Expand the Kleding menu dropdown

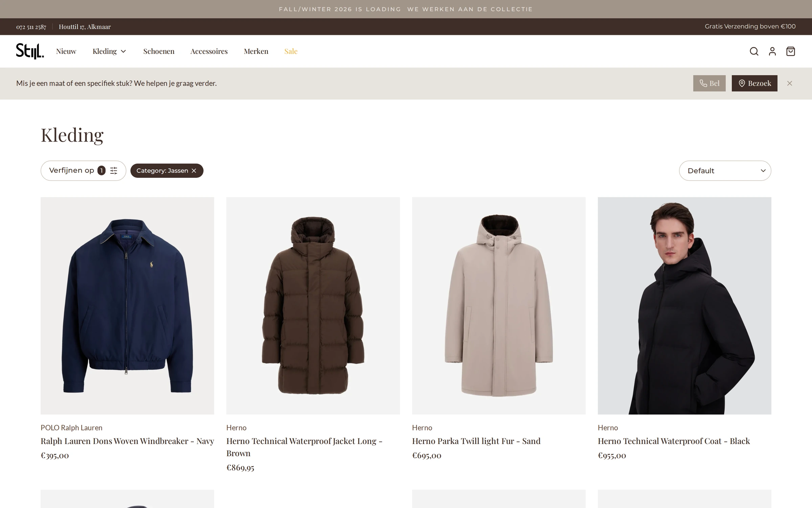tap(109, 51)
